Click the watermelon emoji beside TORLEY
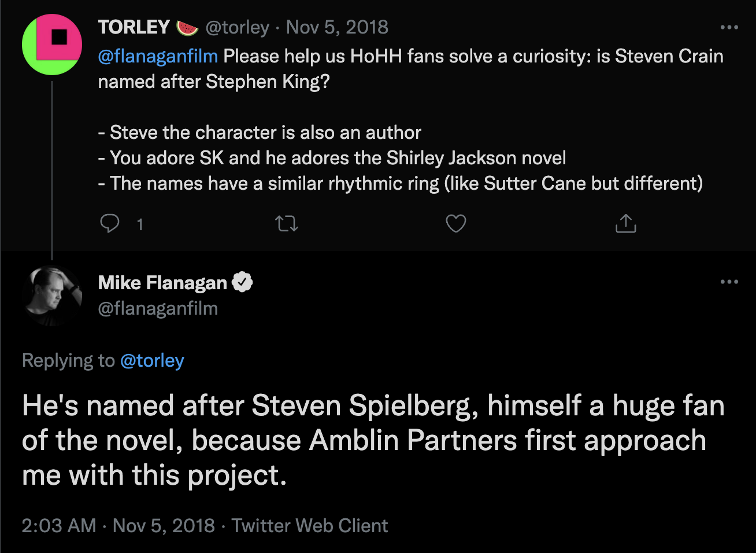This screenshot has height=553, width=756. click(x=187, y=27)
